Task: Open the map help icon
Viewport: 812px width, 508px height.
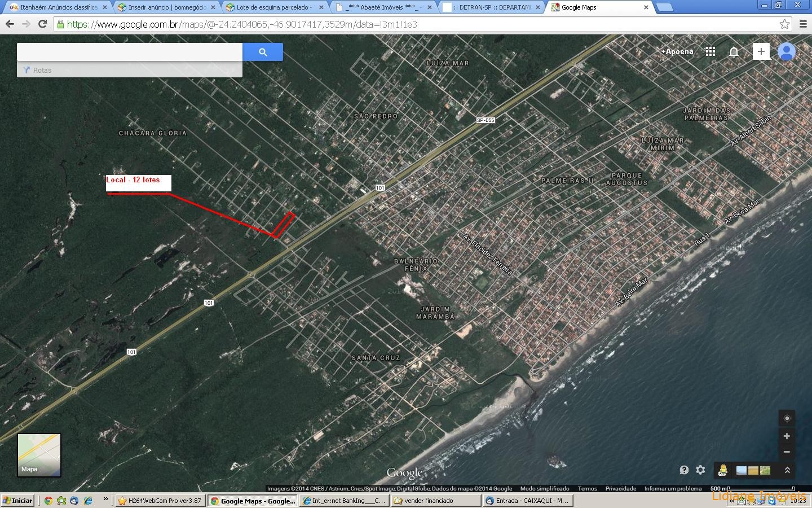Action: tap(684, 470)
